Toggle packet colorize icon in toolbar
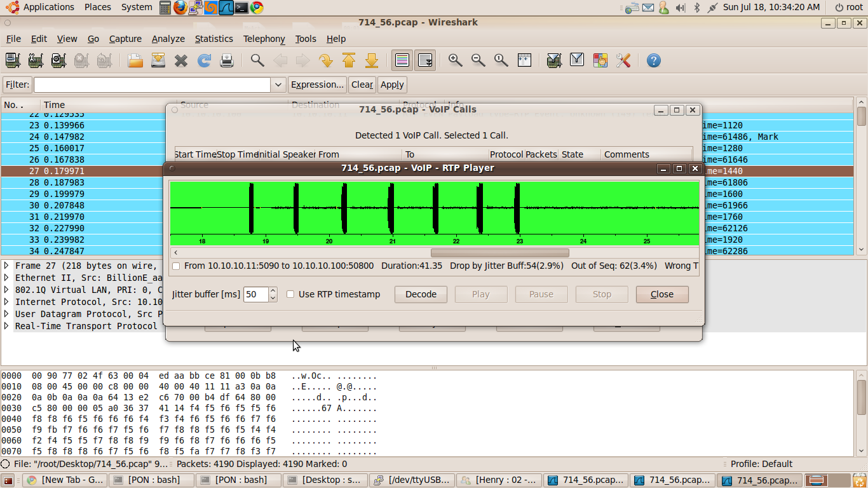The height and width of the screenshot is (488, 868). 402,60
